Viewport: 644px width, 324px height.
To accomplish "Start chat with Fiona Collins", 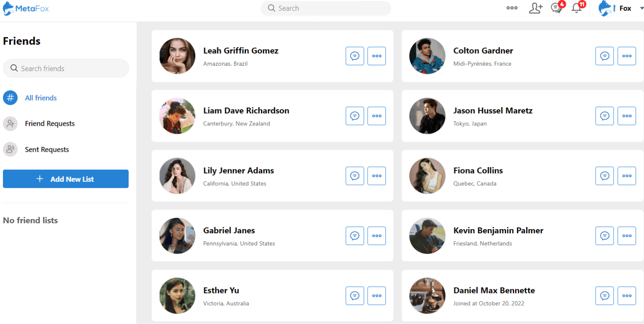I will (604, 176).
